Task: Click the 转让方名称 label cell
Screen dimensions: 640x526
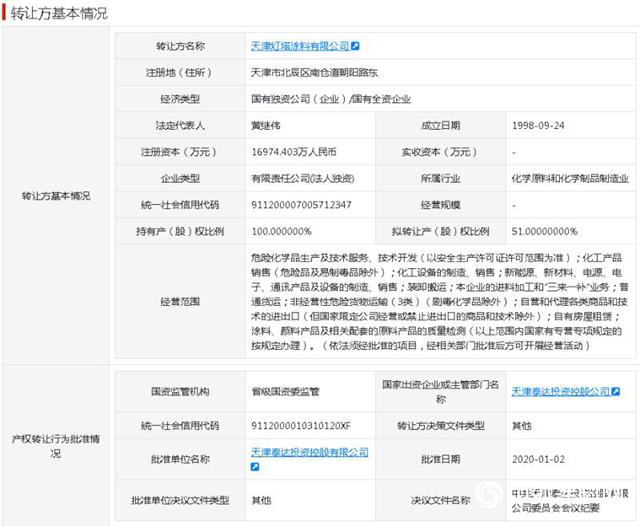Action: 180,46
